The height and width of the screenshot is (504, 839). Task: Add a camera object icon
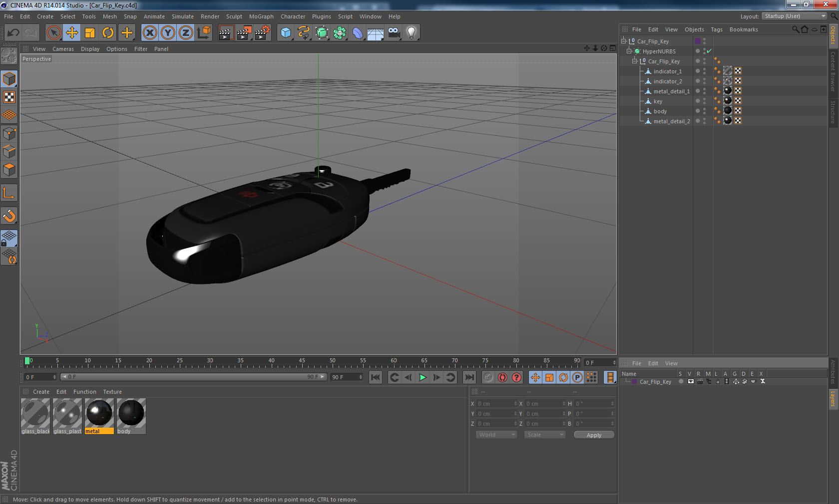(x=394, y=33)
